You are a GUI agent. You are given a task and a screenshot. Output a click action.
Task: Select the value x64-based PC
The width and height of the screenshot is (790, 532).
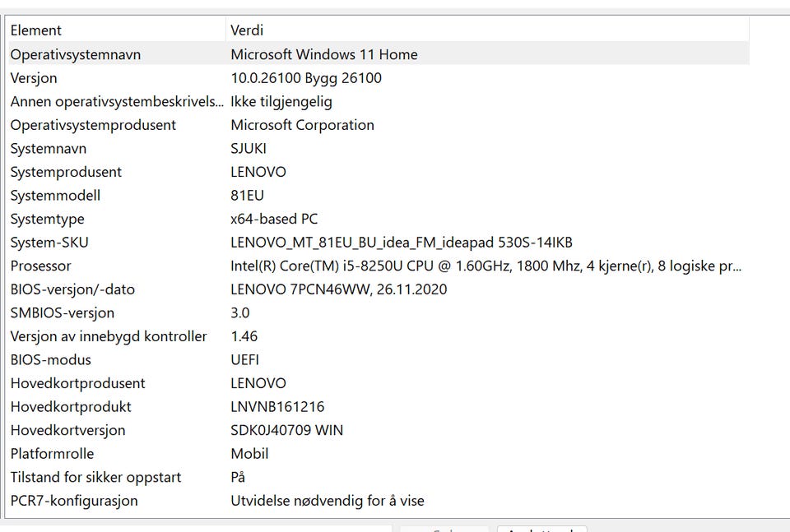tap(274, 219)
